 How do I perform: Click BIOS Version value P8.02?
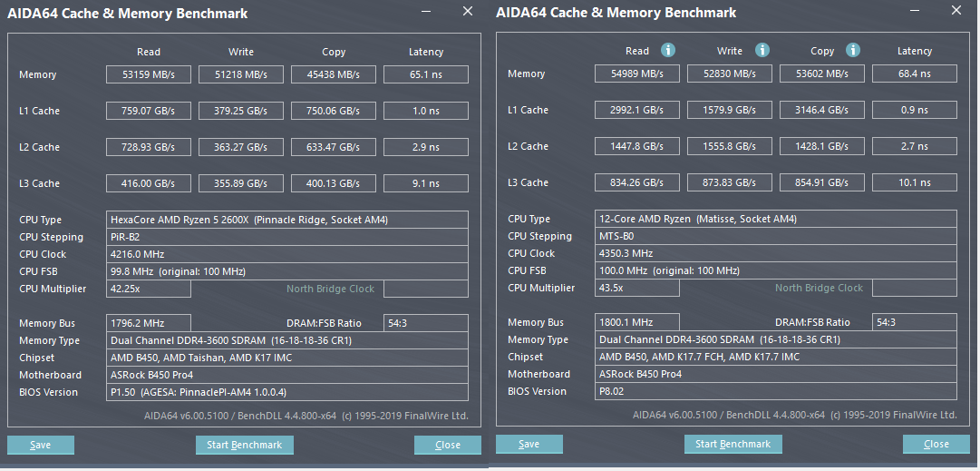tap(776, 391)
